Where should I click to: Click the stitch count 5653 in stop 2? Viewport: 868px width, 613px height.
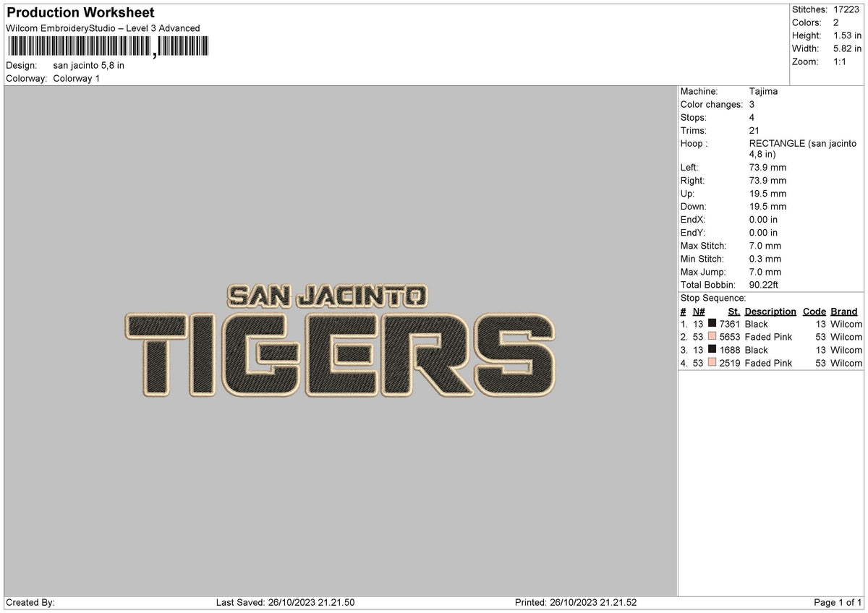click(x=730, y=337)
